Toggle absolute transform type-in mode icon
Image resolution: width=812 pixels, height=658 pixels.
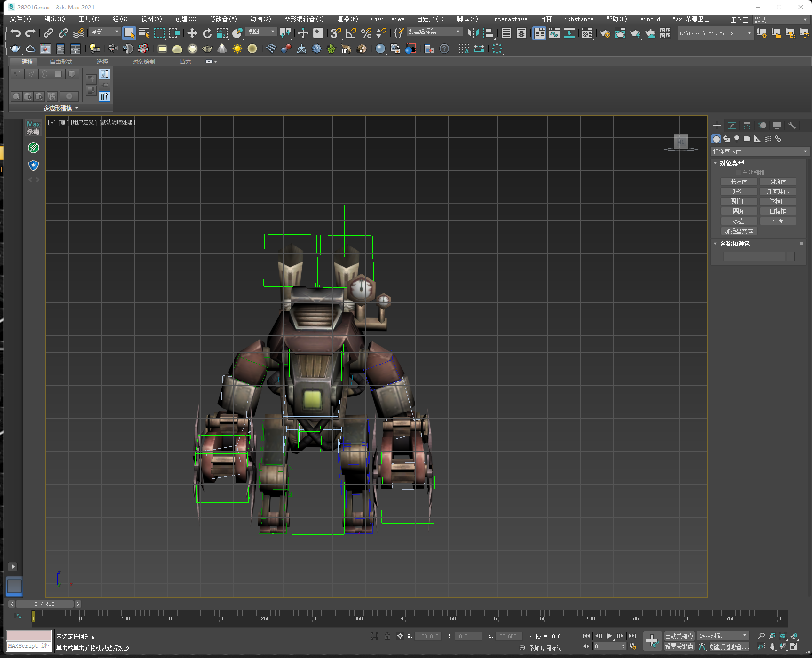pyautogui.click(x=400, y=636)
